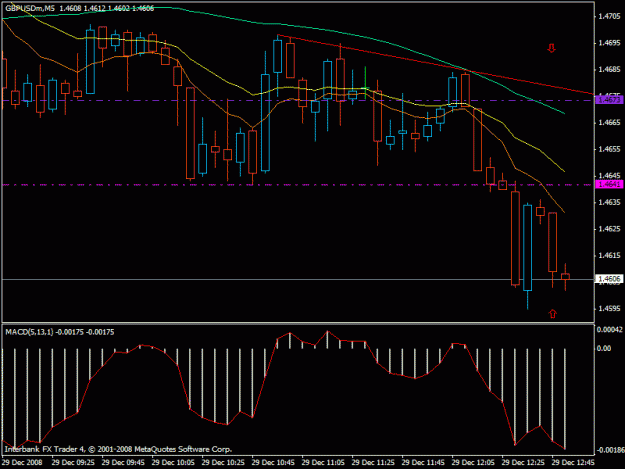Click the 29 Dec 2008 date label

tap(22, 462)
